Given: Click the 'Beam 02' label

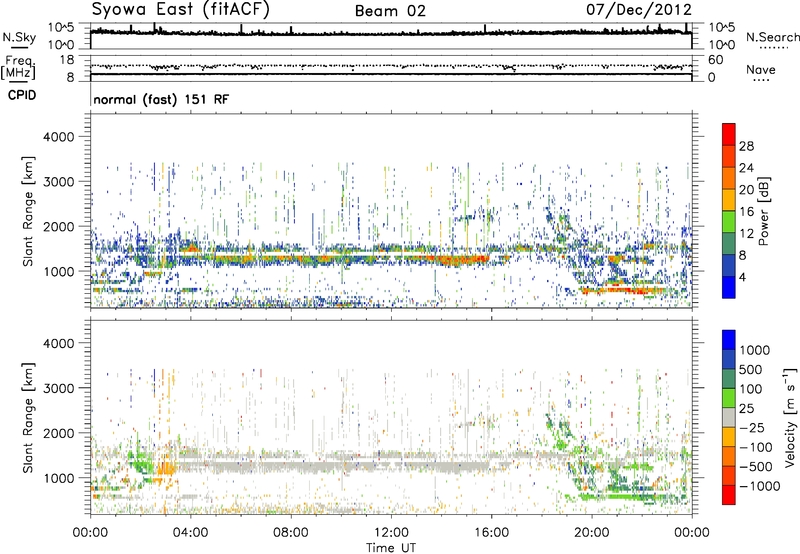Looking at the screenshot, I should pos(390,11).
